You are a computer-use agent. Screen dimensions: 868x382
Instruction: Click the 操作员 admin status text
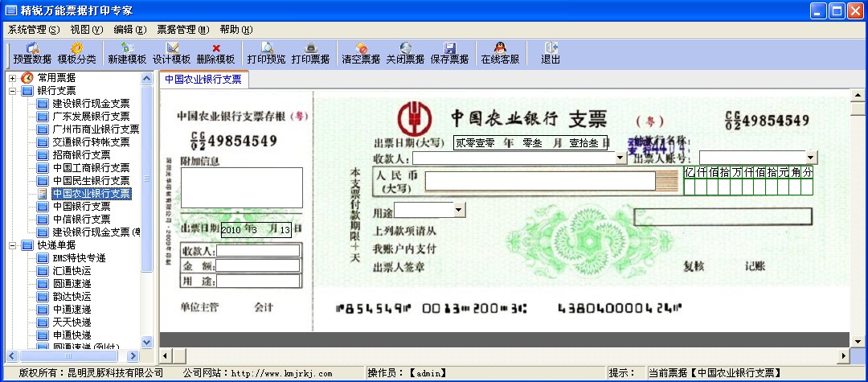[407, 373]
